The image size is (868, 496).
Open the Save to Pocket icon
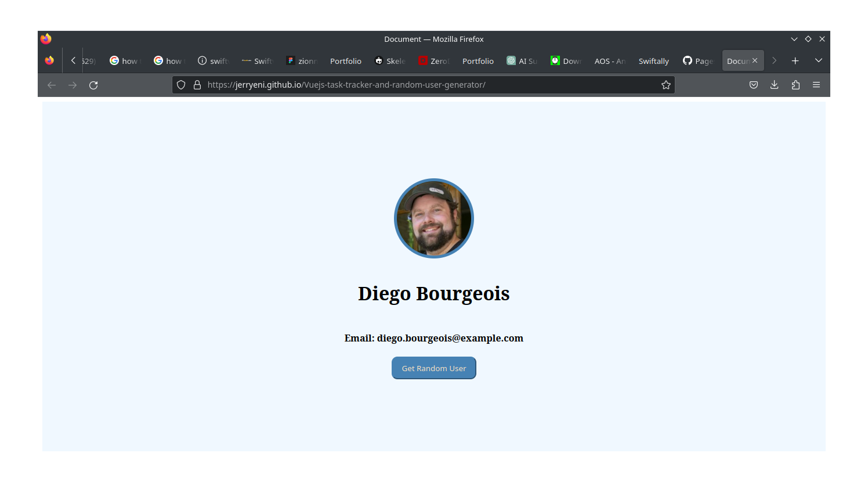click(x=753, y=85)
